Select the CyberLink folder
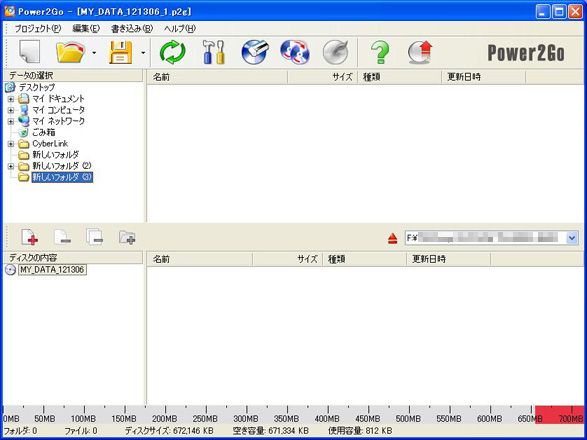Screen dimensions: 587x440 pyautogui.click(x=50, y=143)
